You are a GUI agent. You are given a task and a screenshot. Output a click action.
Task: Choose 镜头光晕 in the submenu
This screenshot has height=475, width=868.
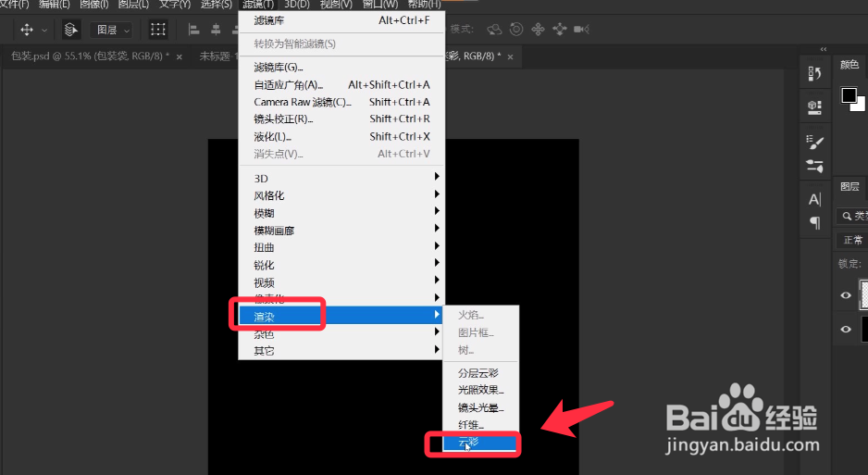[x=480, y=407]
